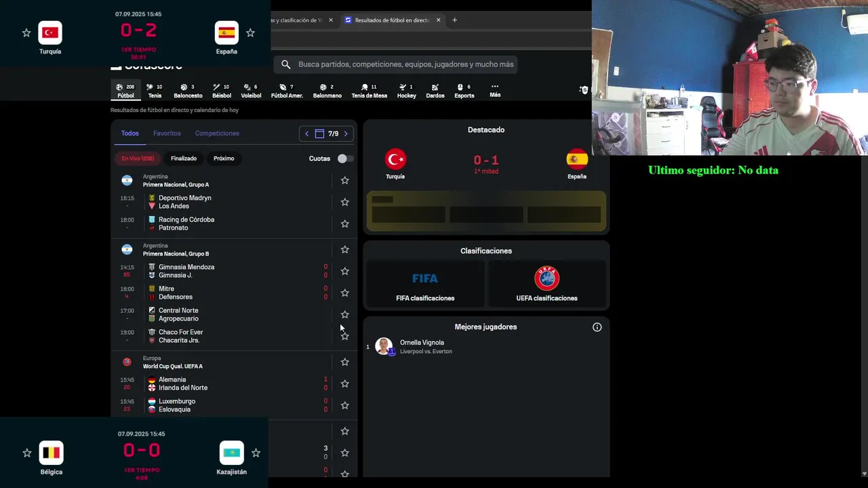Click the ad-block shield icon

pos(584,90)
